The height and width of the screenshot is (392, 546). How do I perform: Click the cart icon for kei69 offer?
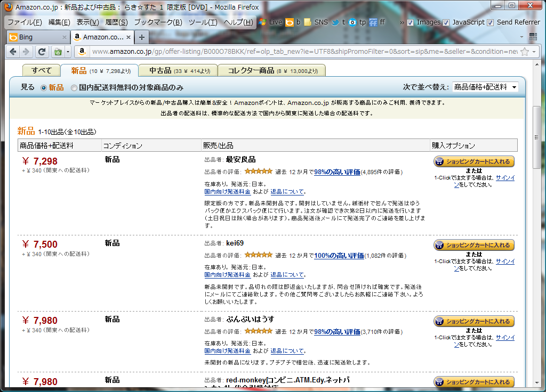coord(439,245)
